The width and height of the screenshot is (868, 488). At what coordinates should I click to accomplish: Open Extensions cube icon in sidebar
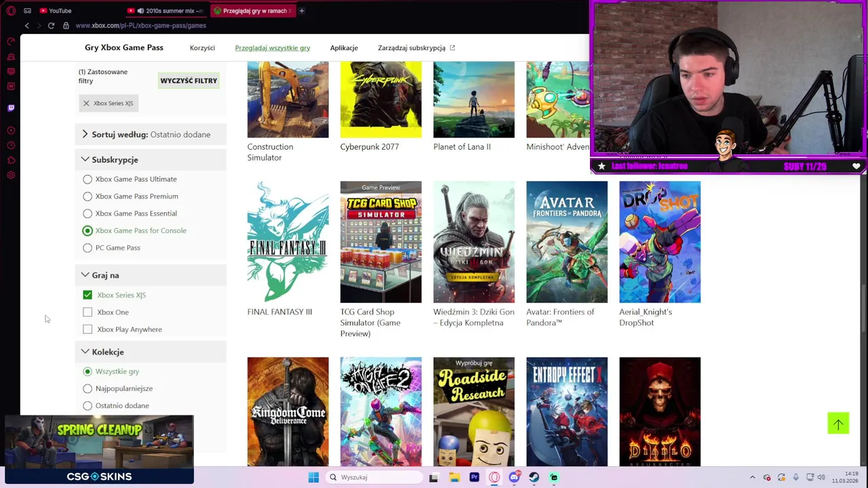click(11, 160)
